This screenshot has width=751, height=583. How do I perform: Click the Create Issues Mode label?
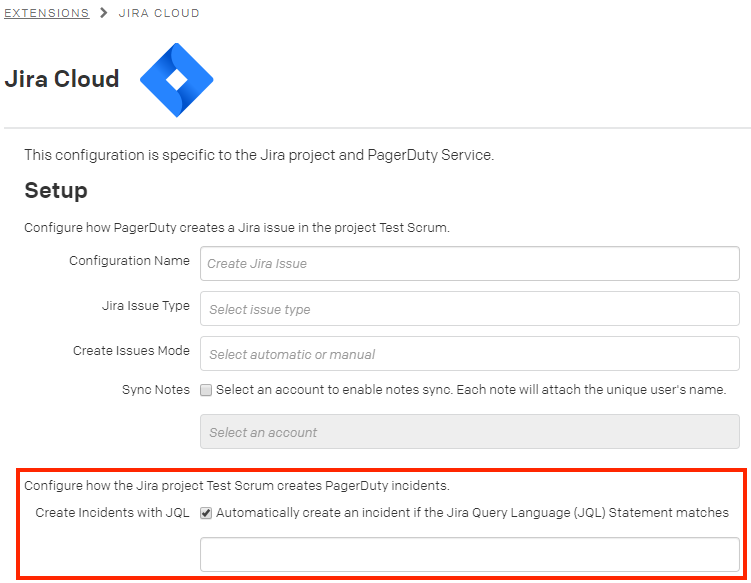point(131,351)
